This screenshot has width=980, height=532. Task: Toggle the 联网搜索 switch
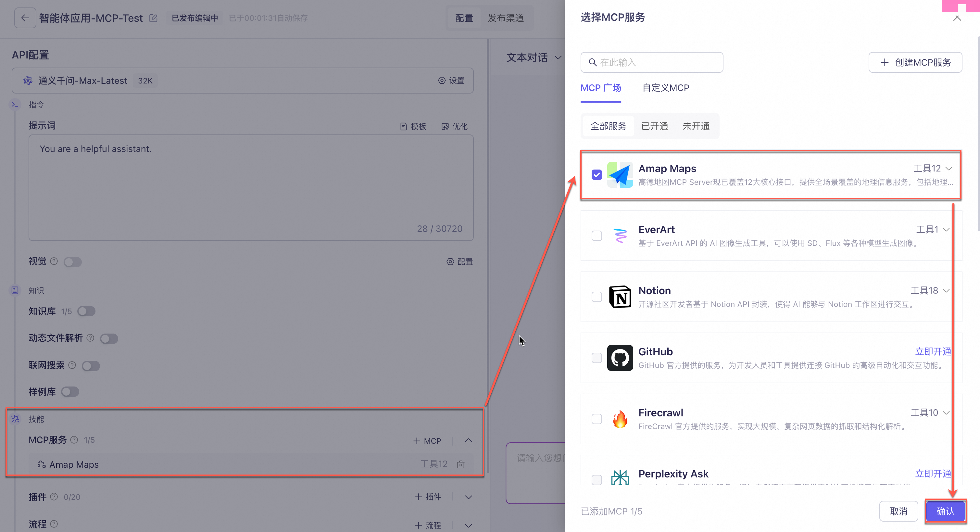click(91, 366)
